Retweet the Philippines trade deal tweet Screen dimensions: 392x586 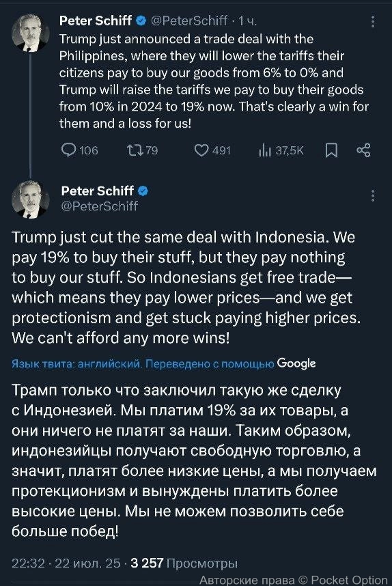(135, 150)
